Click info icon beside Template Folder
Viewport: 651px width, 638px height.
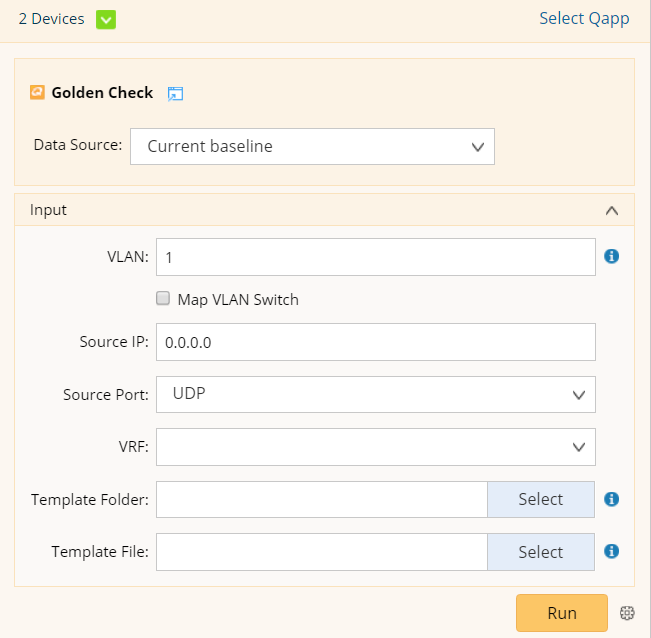coord(612,499)
